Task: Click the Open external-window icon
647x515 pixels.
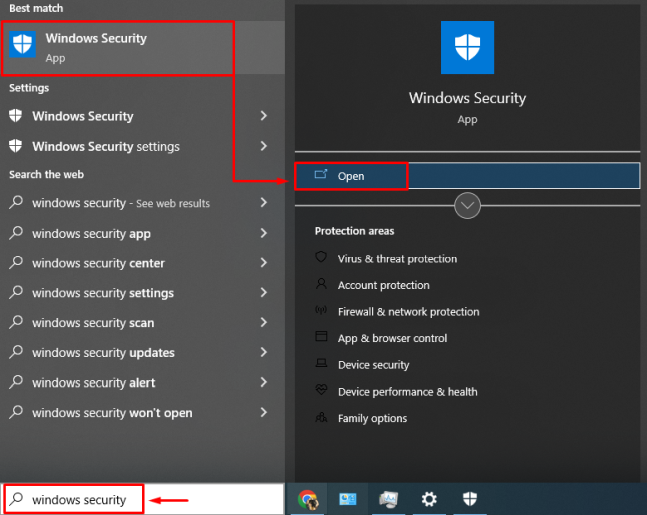Action: pyautogui.click(x=321, y=174)
